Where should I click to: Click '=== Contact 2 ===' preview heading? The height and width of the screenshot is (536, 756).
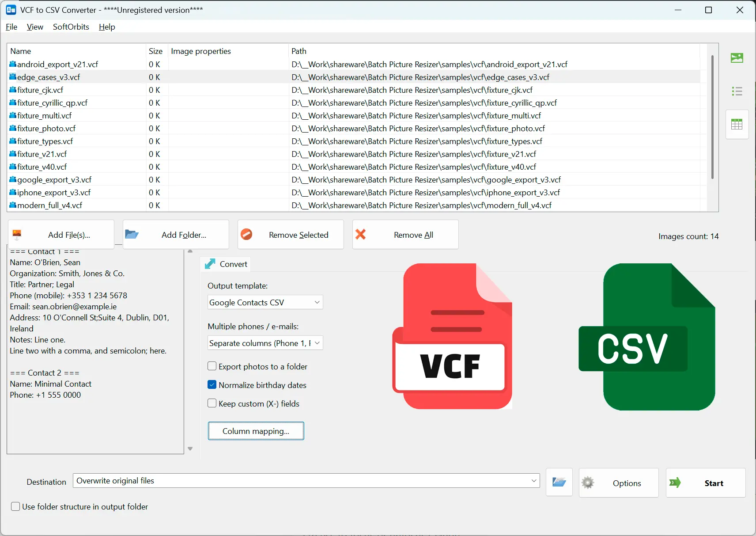pos(45,373)
